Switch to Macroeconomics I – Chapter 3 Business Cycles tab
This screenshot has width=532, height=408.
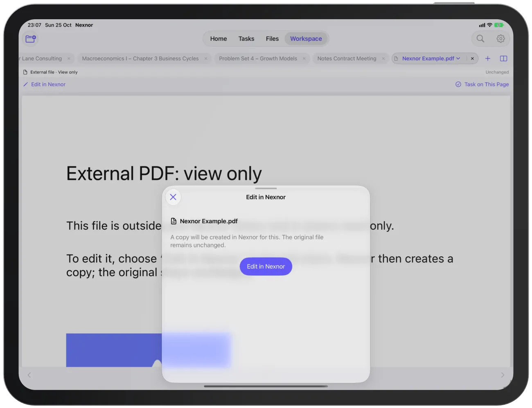140,58
